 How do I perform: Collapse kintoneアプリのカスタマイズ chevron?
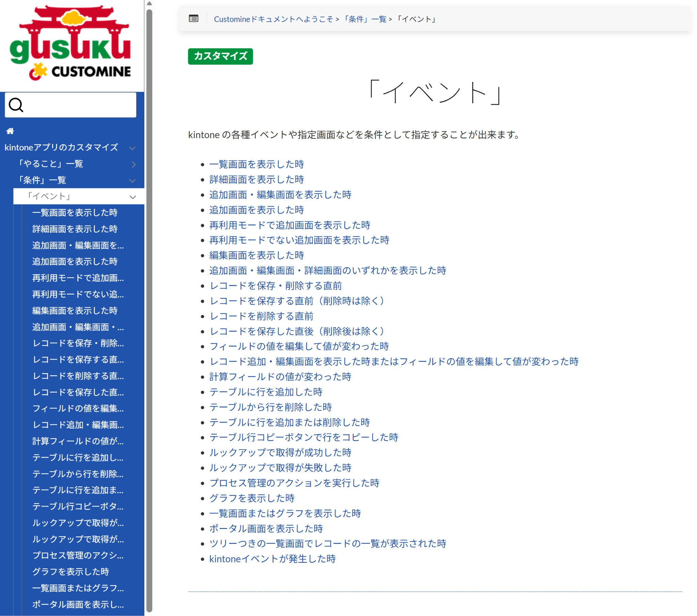133,148
